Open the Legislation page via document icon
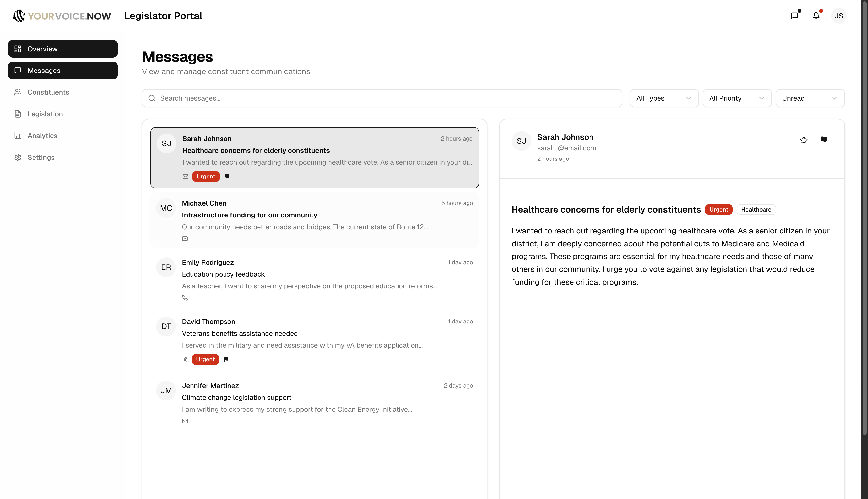The image size is (868, 499). [x=18, y=114]
